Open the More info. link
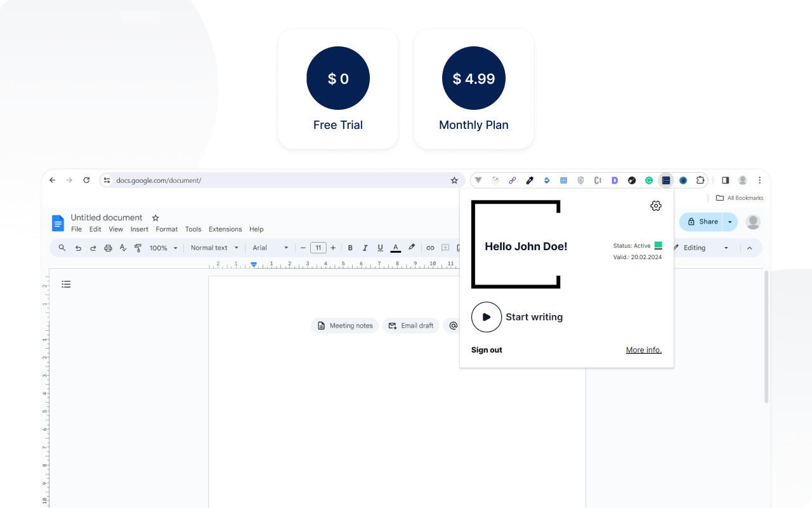Screen dimensions: 812x508 643,350
